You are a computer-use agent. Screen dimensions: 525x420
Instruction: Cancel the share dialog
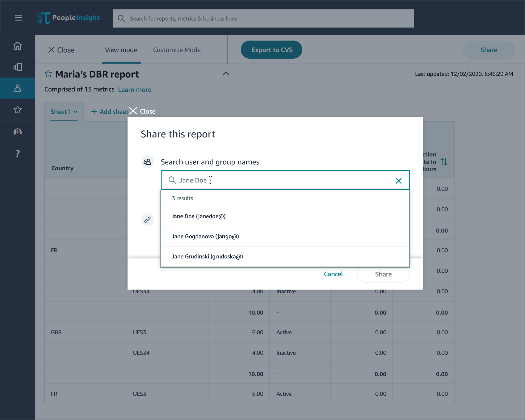click(x=333, y=274)
